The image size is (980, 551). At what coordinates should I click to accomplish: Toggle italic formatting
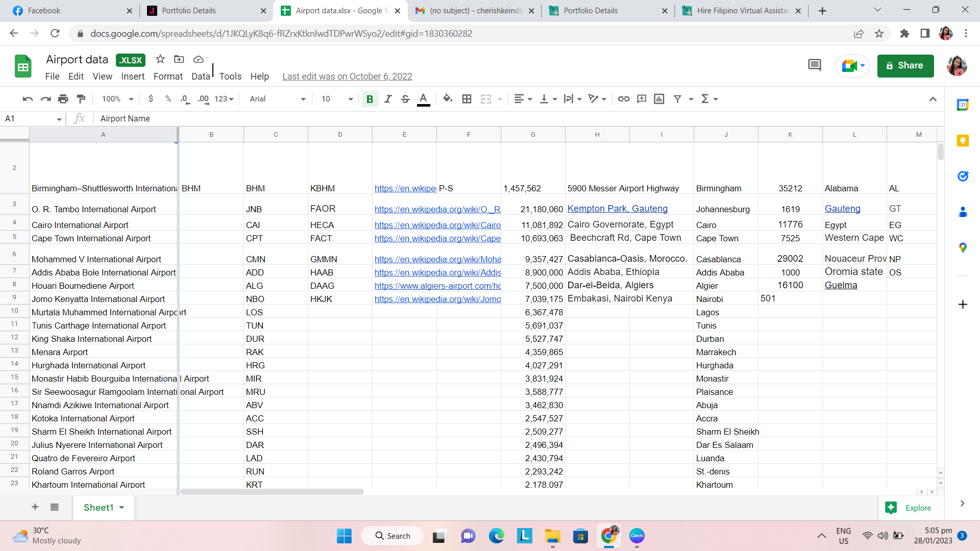[x=388, y=99]
